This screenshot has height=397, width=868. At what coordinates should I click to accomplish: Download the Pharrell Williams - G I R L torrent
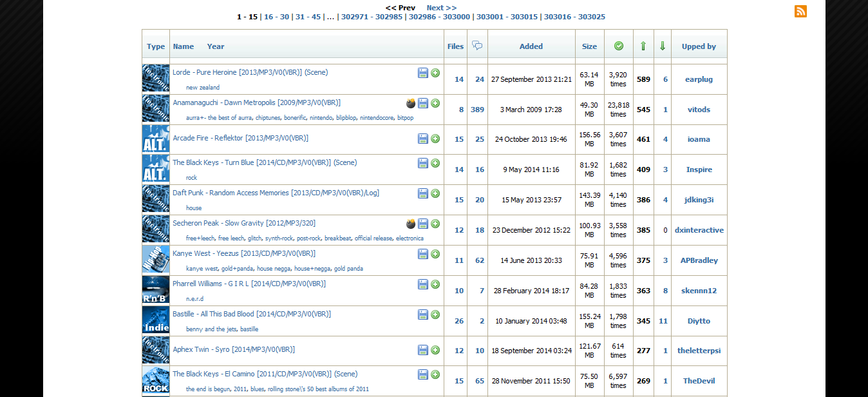[x=423, y=284]
